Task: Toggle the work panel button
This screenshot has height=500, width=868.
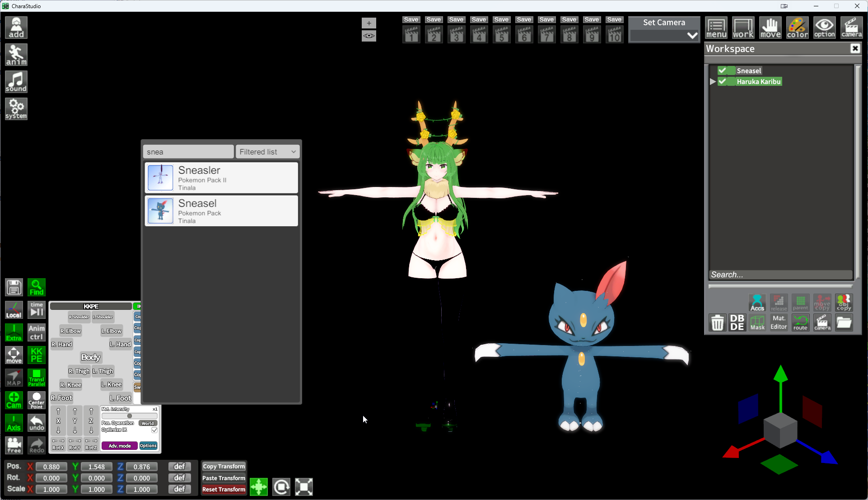Action: tap(743, 28)
